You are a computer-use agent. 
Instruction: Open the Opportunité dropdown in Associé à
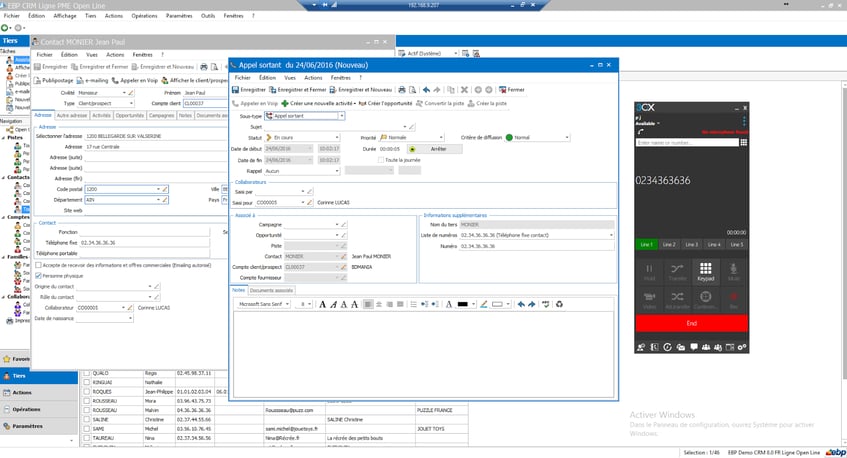pyautogui.click(x=337, y=235)
